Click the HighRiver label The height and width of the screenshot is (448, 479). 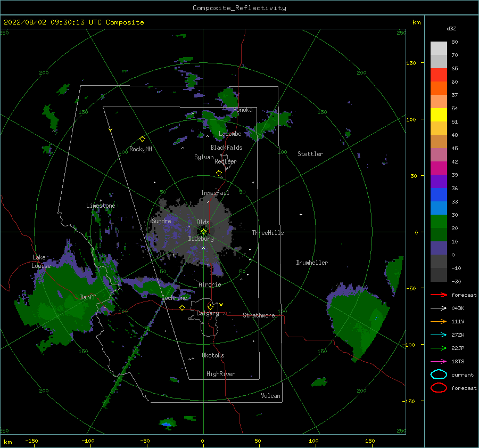click(x=221, y=374)
